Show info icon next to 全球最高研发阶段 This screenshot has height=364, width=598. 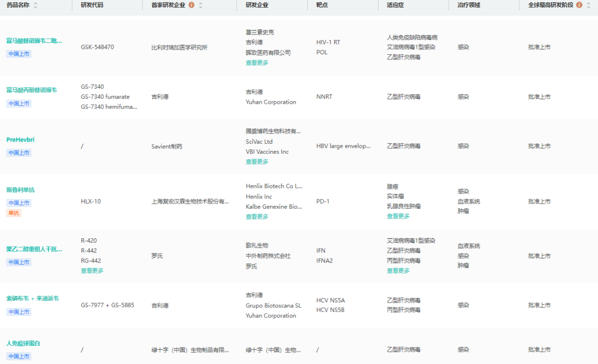579,5
